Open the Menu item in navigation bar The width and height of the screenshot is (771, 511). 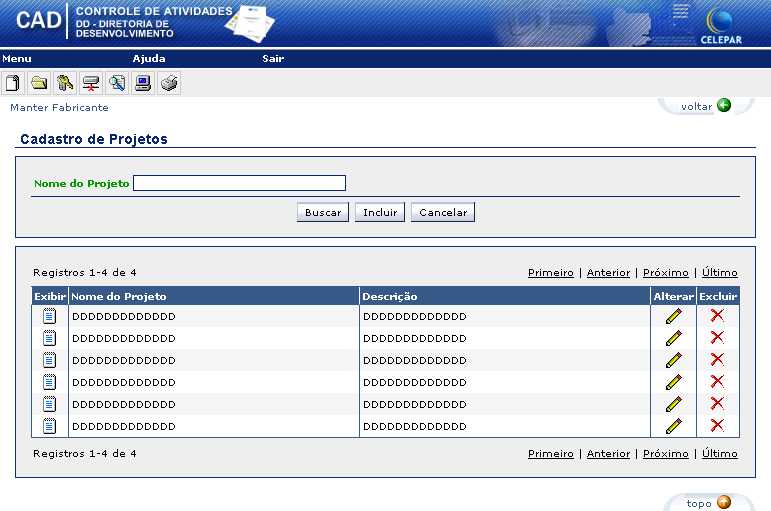pyautogui.click(x=17, y=59)
